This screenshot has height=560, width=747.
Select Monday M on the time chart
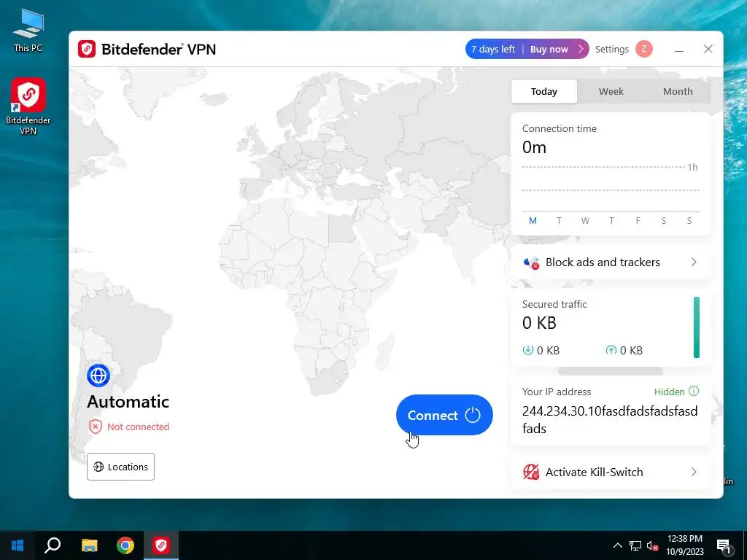tap(533, 220)
